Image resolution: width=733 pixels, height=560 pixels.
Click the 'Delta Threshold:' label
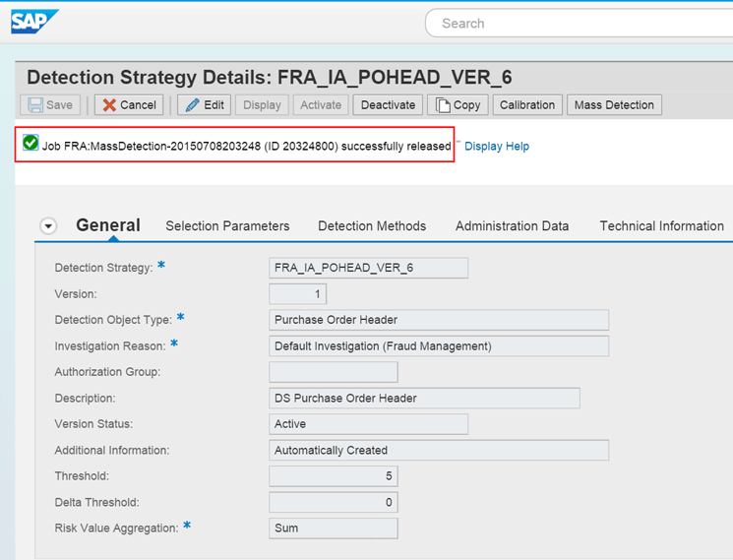point(96,503)
